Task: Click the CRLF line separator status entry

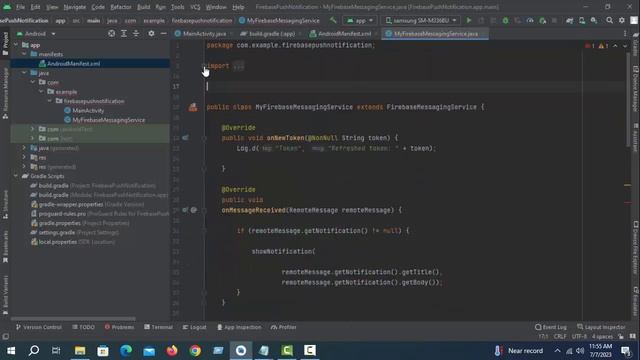Action: point(560,337)
